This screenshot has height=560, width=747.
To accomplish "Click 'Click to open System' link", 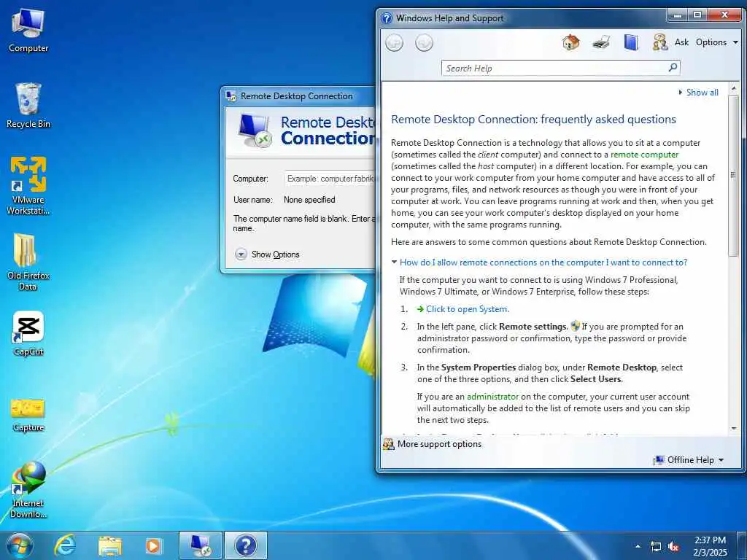I will (468, 309).
